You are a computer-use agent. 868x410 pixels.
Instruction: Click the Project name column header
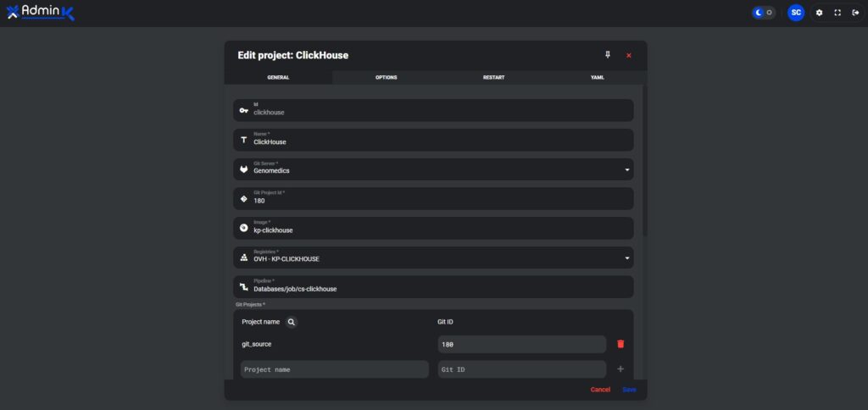tap(261, 321)
